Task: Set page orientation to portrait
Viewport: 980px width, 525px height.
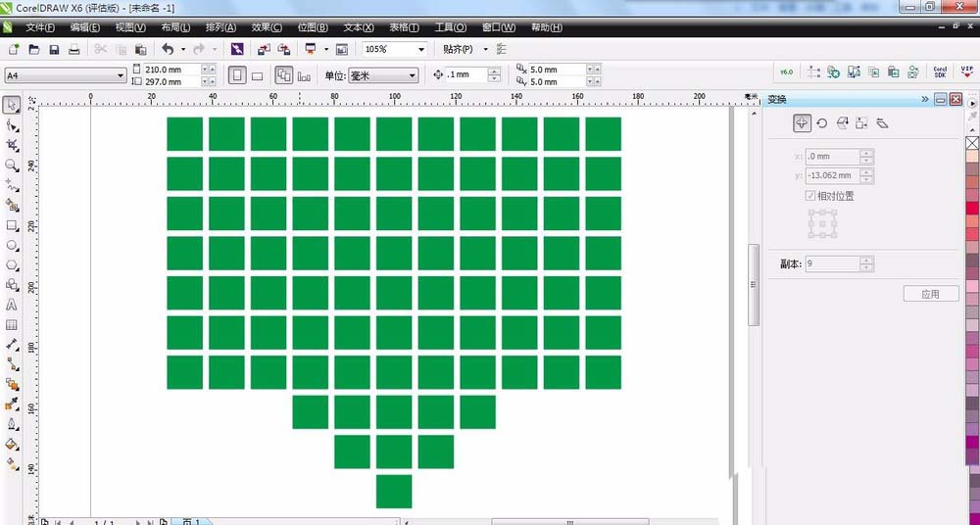Action: 237,75
